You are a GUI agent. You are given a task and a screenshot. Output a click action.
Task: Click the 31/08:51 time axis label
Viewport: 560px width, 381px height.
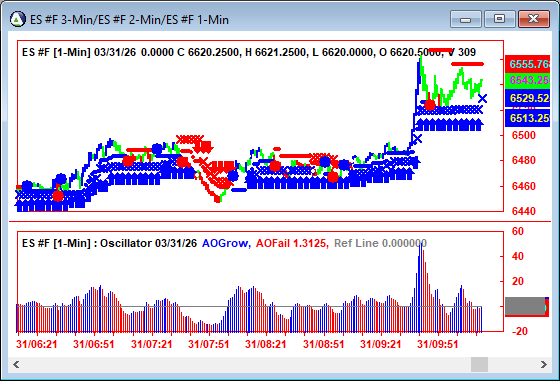click(323, 344)
